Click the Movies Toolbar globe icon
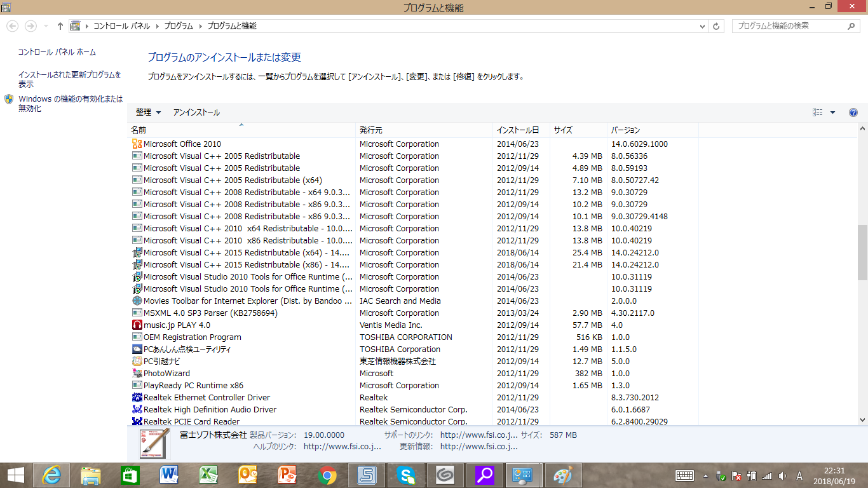The height and width of the screenshot is (488, 868). click(137, 301)
